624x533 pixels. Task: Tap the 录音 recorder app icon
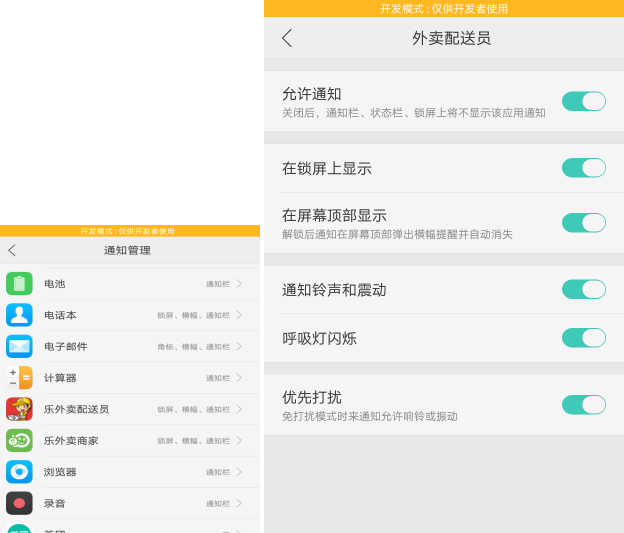click(x=19, y=503)
